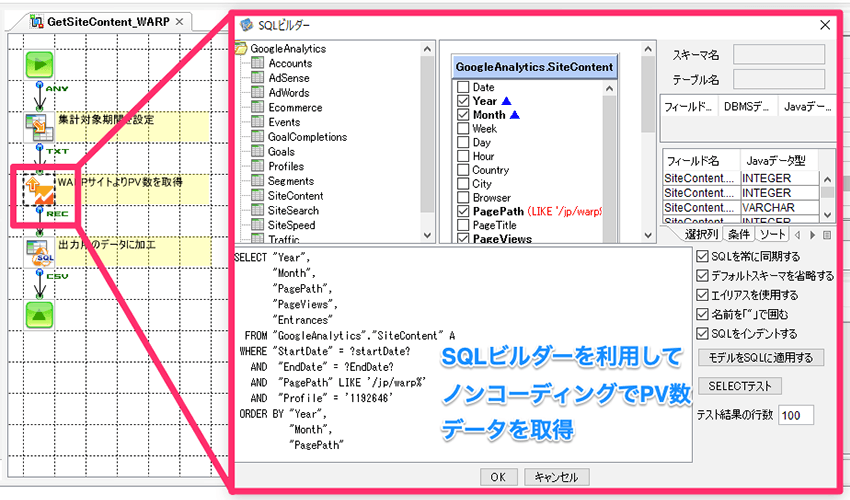Screen dimensions: 850x500
Task: Select the Accounts table in tree
Action: (x=290, y=63)
